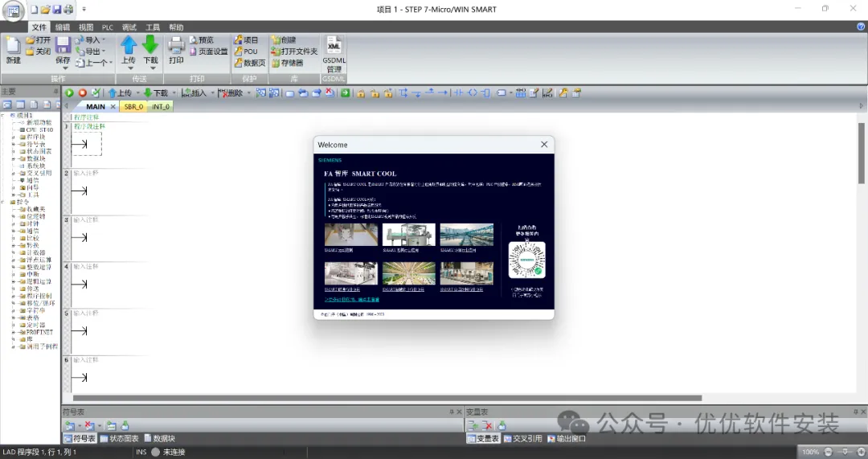Click the horizontal scrollbar of editor
This screenshot has height=459, width=868.
click(387, 398)
